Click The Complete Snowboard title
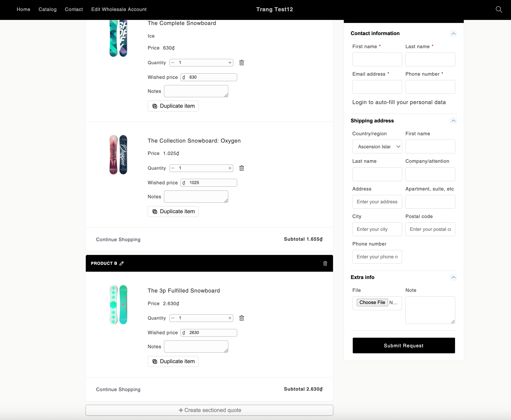Screen dimensions: 511x420 [x=182, y=23]
